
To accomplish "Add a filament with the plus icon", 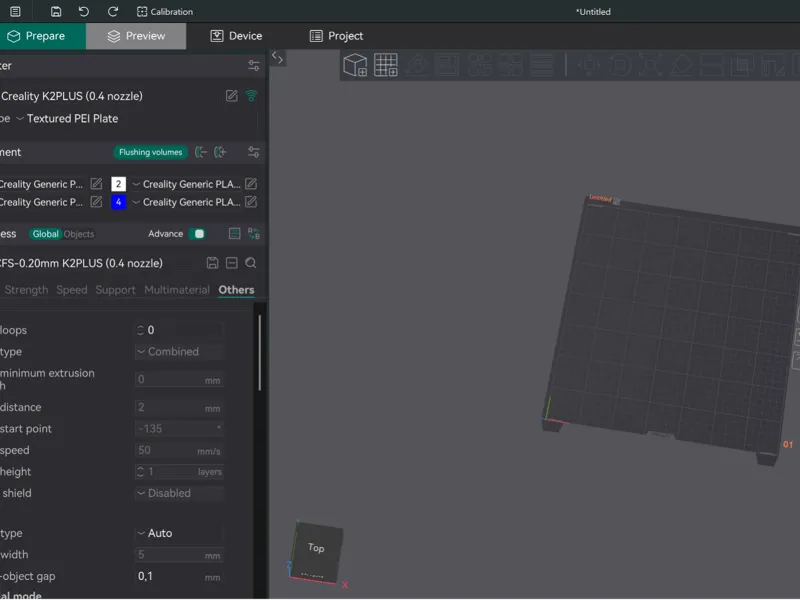I will [x=220, y=152].
